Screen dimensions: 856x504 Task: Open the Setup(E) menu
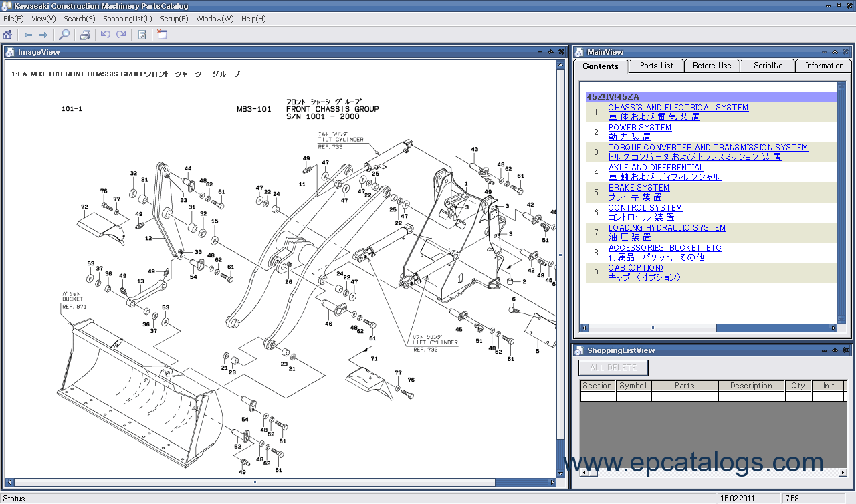pyautogui.click(x=173, y=19)
